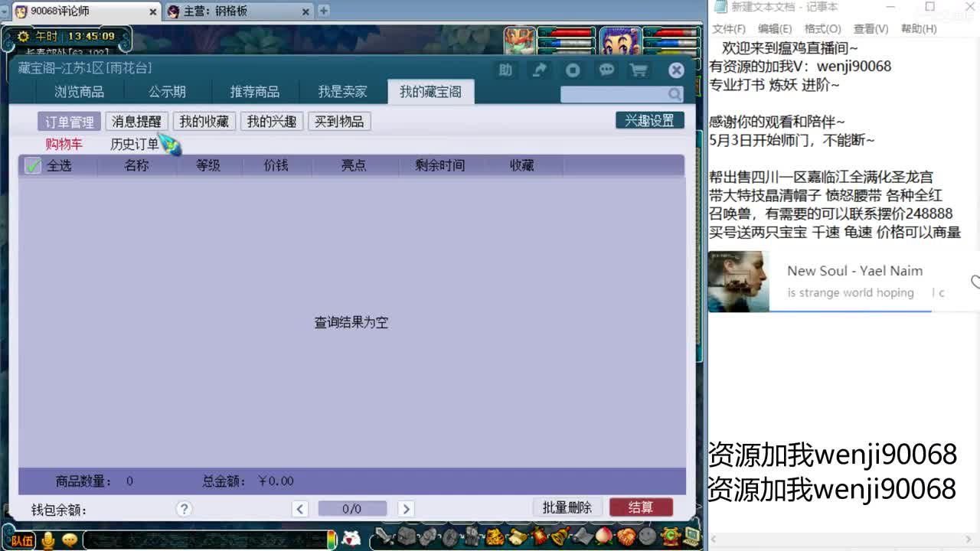Click the magnifier search icon in 藏宝阁
This screenshot has width=980, height=551.
pos(675,94)
